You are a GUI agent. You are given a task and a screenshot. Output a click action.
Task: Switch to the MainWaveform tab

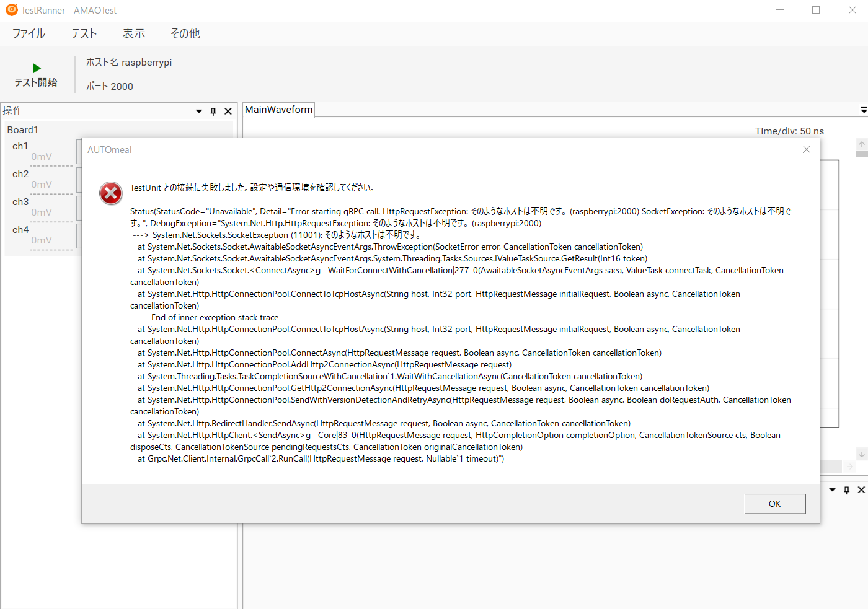[x=278, y=110]
